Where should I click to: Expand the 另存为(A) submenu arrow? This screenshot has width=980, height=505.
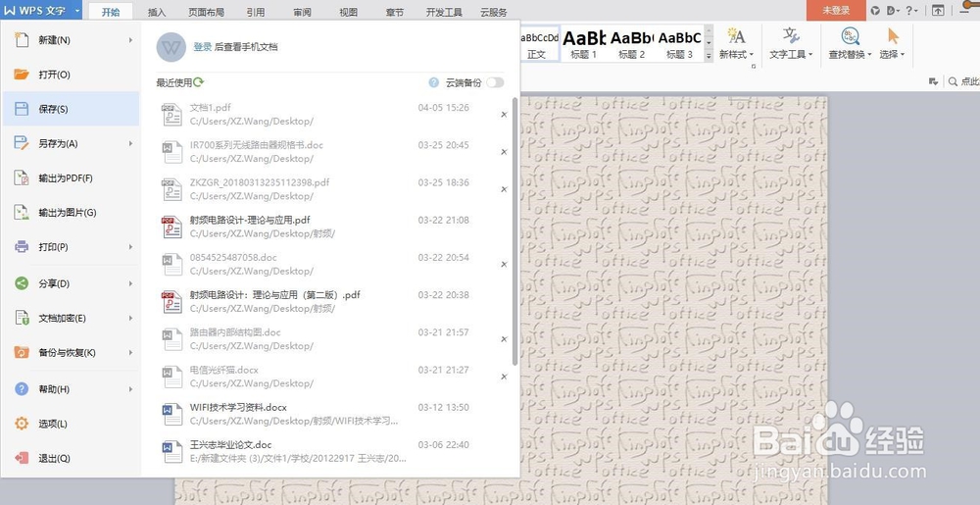[x=130, y=143]
